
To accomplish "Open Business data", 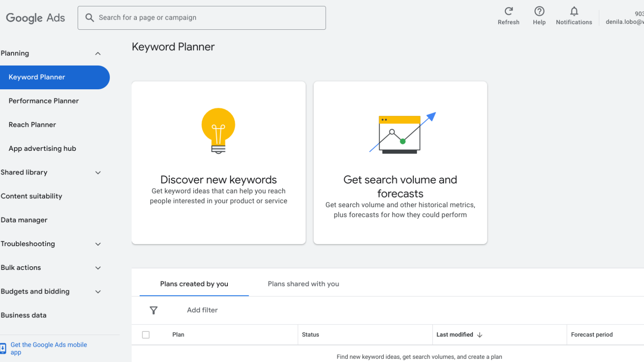I will coord(23,315).
